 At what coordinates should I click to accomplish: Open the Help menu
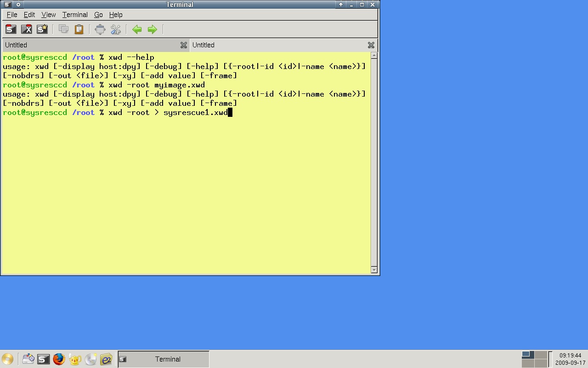116,15
